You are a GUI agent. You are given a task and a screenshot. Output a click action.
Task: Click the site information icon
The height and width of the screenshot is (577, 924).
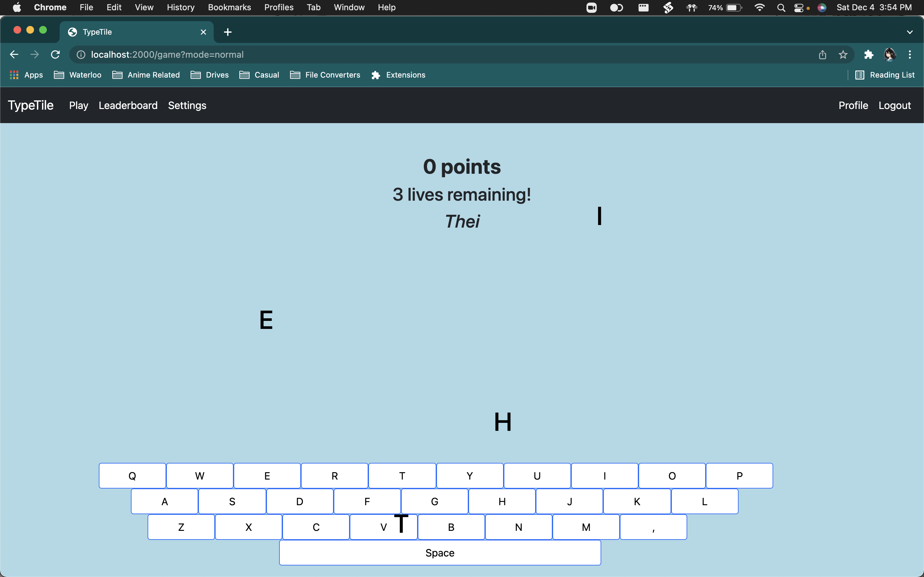(81, 54)
